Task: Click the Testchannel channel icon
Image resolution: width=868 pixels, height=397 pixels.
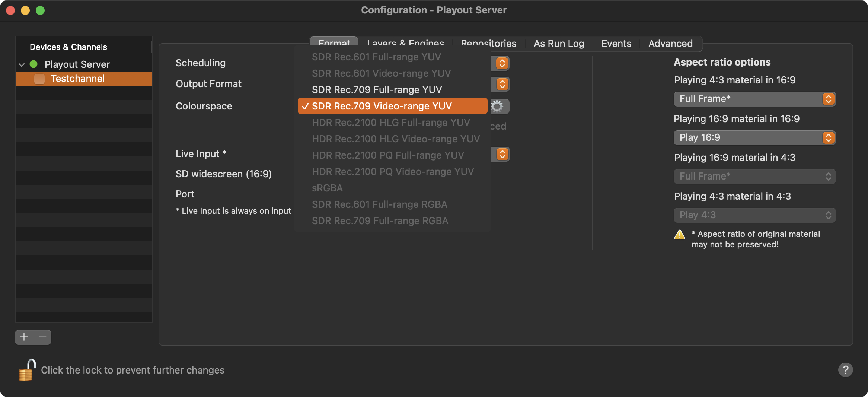Action: pos(39,79)
